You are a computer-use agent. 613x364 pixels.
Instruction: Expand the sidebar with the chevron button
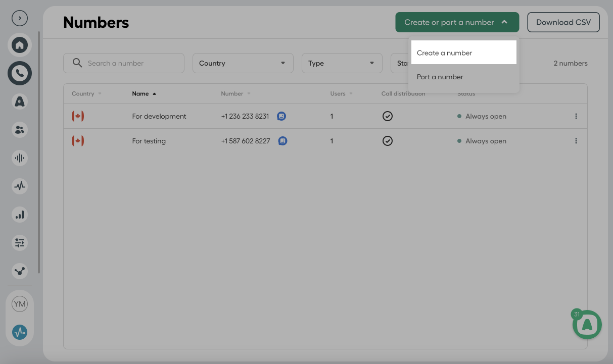[x=20, y=18]
